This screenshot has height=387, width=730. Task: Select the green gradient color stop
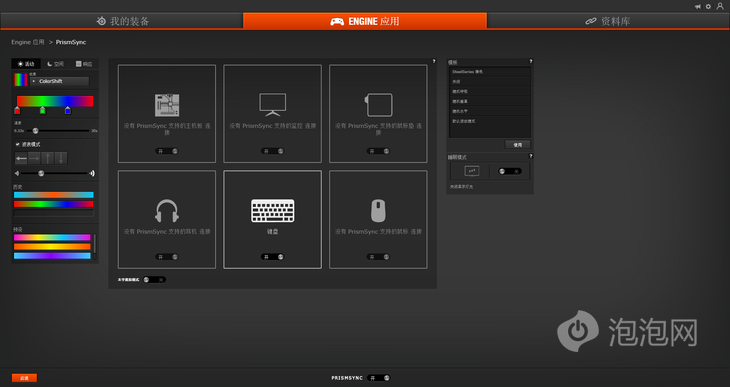pos(42,110)
